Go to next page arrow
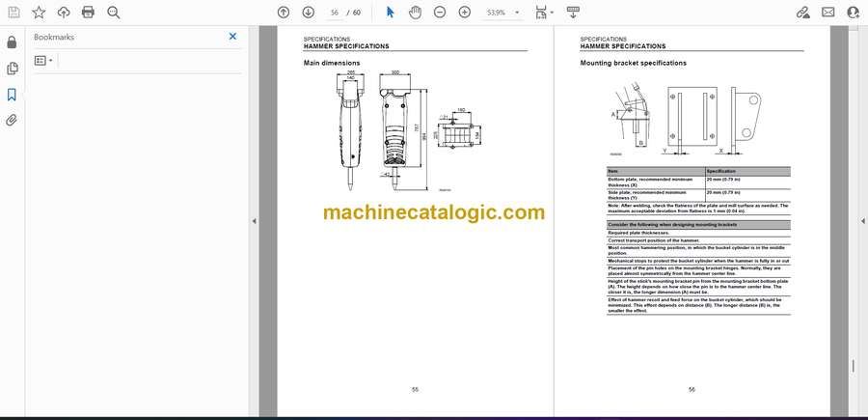This screenshot has width=868, height=420. [308, 13]
